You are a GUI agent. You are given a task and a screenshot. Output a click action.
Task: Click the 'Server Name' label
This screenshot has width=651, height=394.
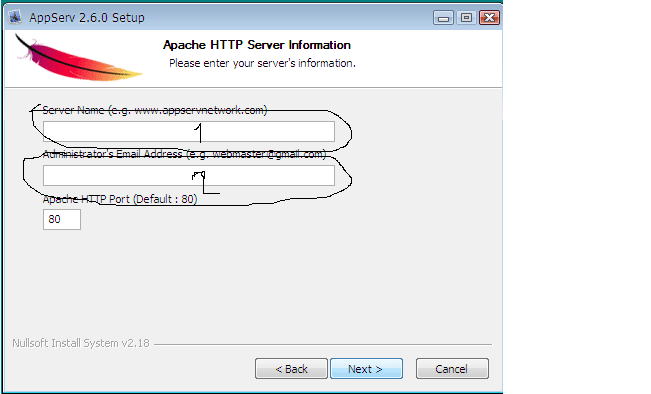pos(155,110)
